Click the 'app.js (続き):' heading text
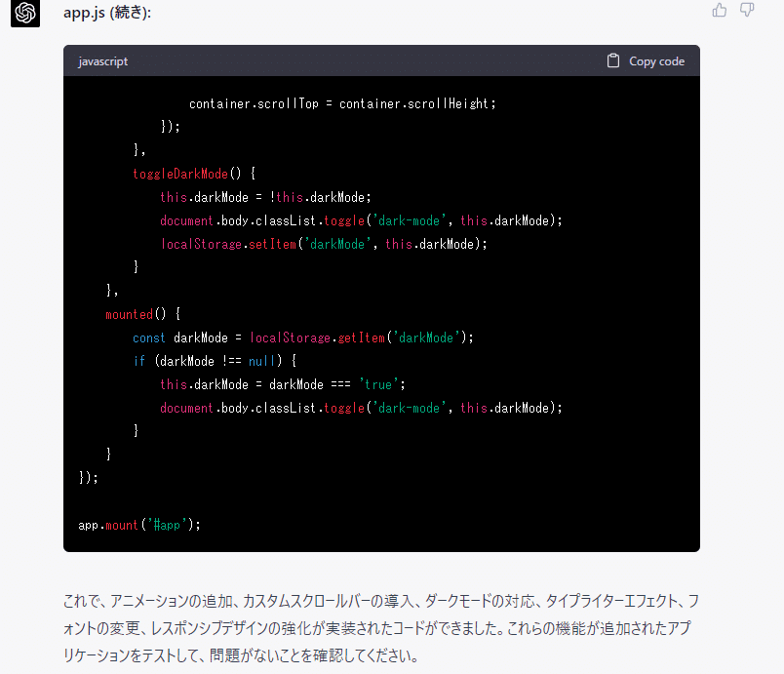784x674 pixels. 107,13
